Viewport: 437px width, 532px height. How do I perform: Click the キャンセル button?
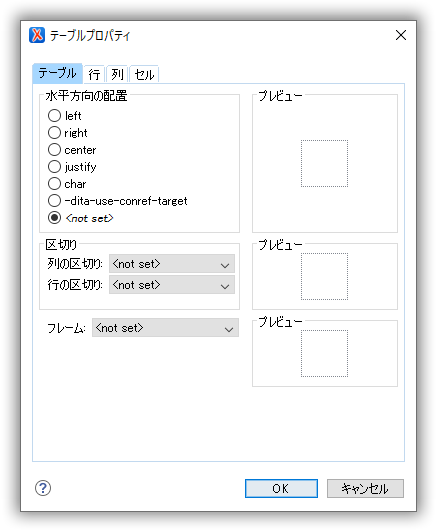(365, 489)
